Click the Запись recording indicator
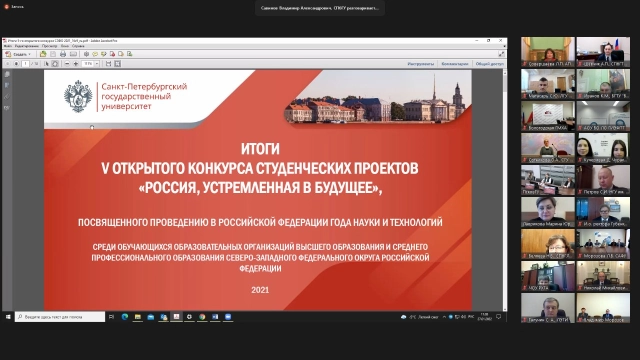The width and height of the screenshot is (640, 360). point(13,7)
